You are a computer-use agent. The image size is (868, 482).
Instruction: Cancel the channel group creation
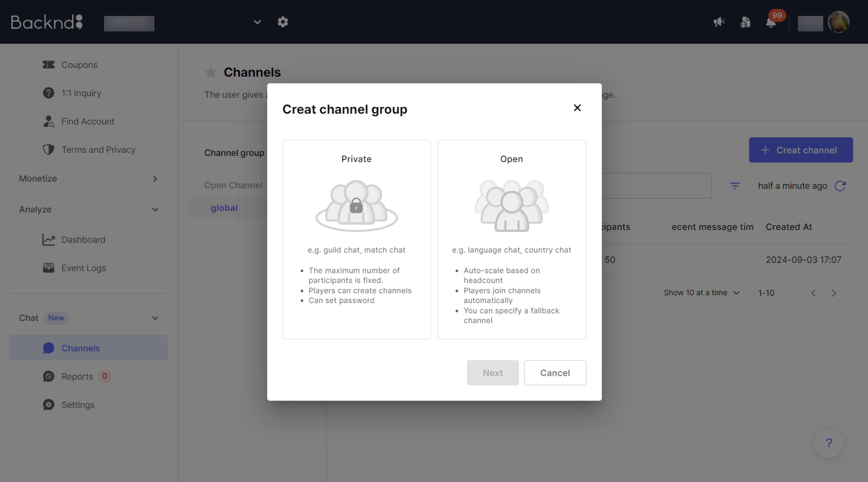coord(555,373)
